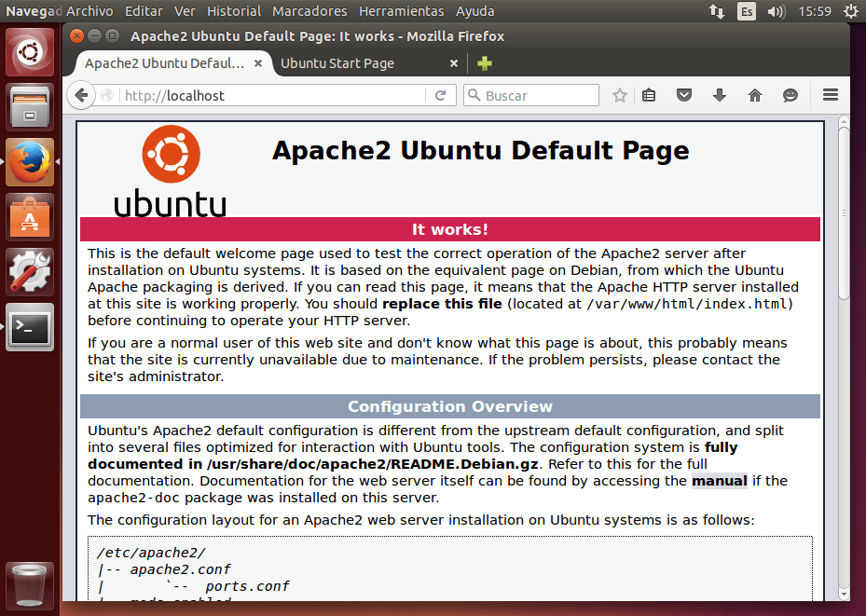Open the Ayuda menu
Image resolution: width=866 pixels, height=616 pixels.
pos(475,11)
